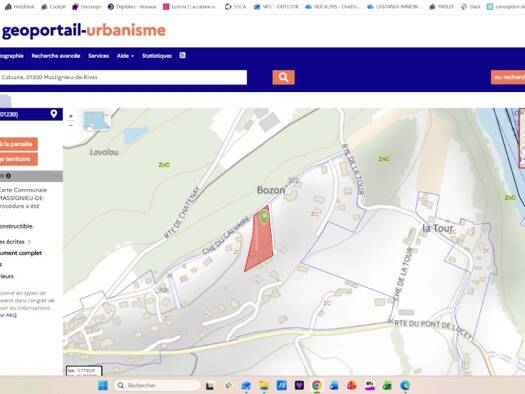Screen dimensions: 525x394
Task: Open the green Excel taskbar icon
Action: pos(387,386)
